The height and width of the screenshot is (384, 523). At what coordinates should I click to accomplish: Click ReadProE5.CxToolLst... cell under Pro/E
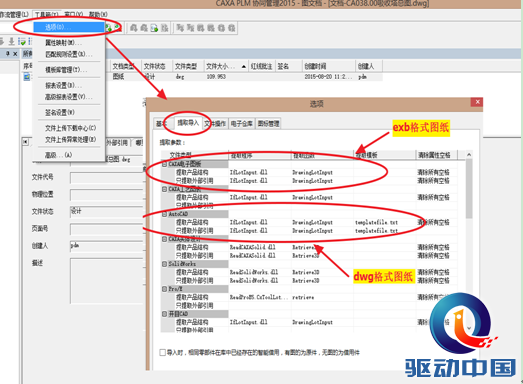coord(258,297)
